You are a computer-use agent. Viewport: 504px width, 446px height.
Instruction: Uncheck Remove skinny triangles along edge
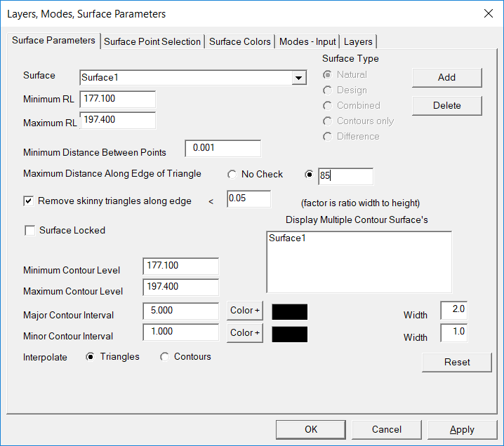(29, 201)
